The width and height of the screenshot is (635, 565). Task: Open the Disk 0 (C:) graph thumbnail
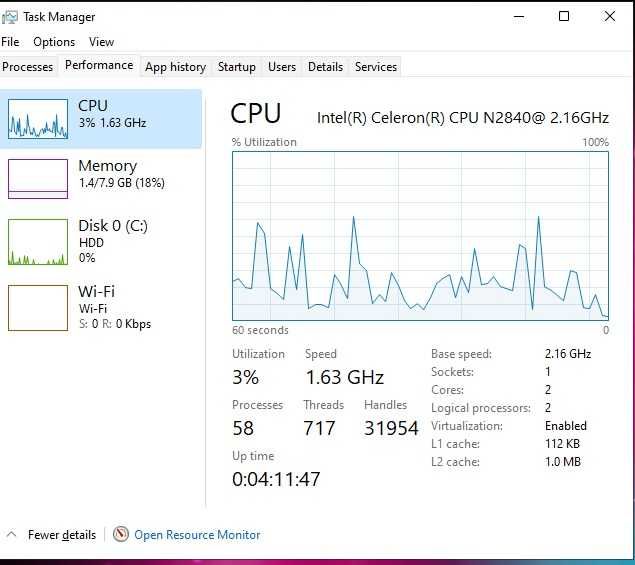pyautogui.click(x=38, y=242)
